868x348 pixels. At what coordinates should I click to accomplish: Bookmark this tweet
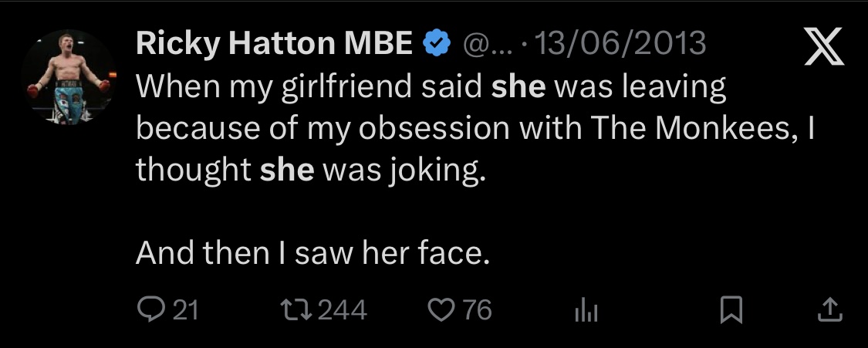731,310
